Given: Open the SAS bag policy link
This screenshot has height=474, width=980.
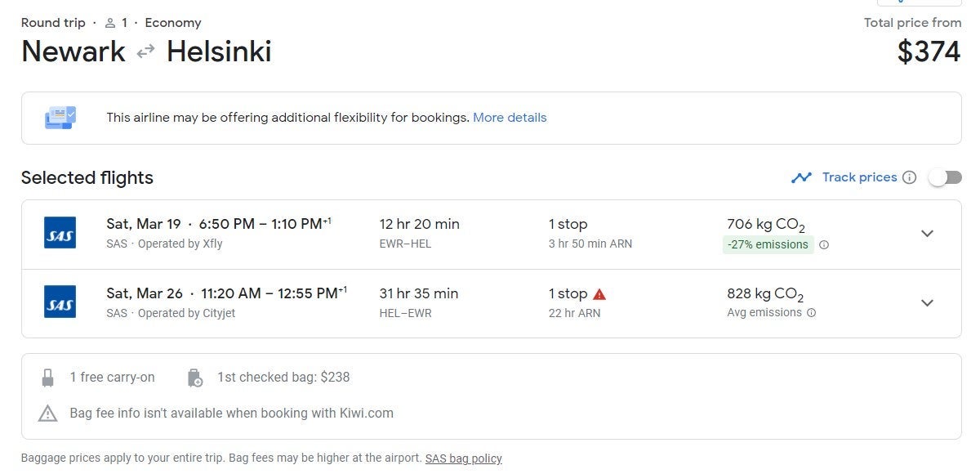Looking at the screenshot, I should point(463,458).
